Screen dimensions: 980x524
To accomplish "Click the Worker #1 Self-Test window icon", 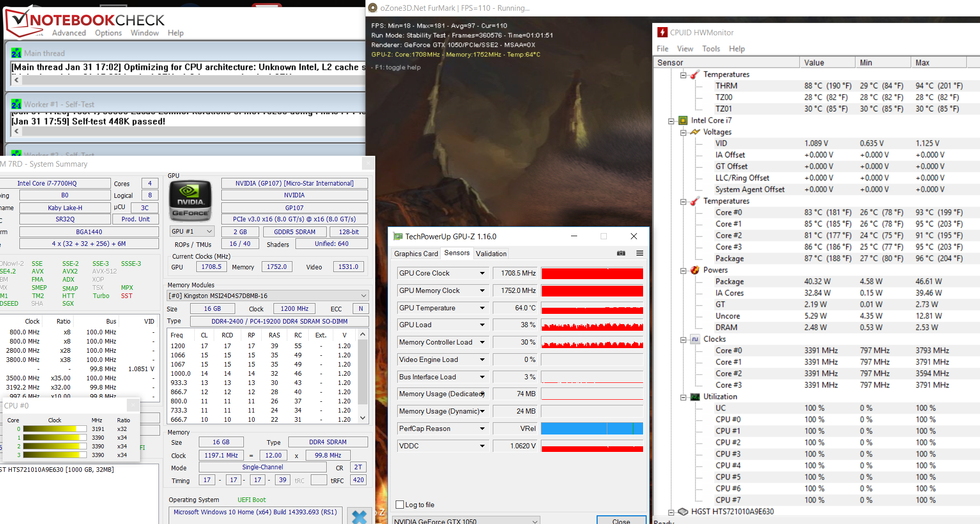I will (16, 104).
